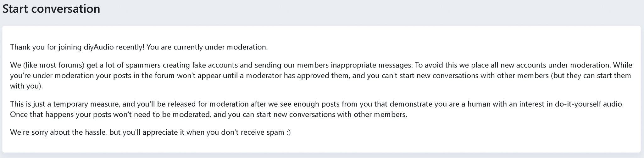Click the ":)" smiley after "receive spam"
The image size is (644, 158).
coord(289,132)
